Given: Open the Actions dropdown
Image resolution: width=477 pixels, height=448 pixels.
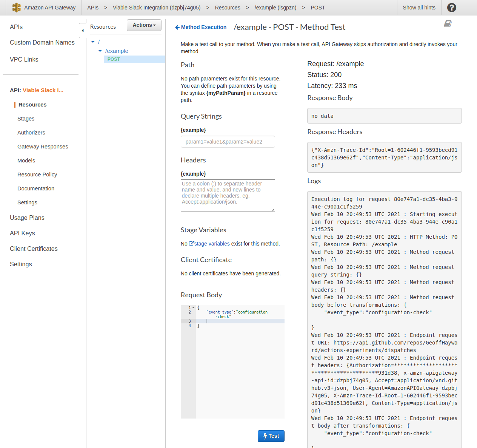Looking at the screenshot, I should [x=144, y=25].
